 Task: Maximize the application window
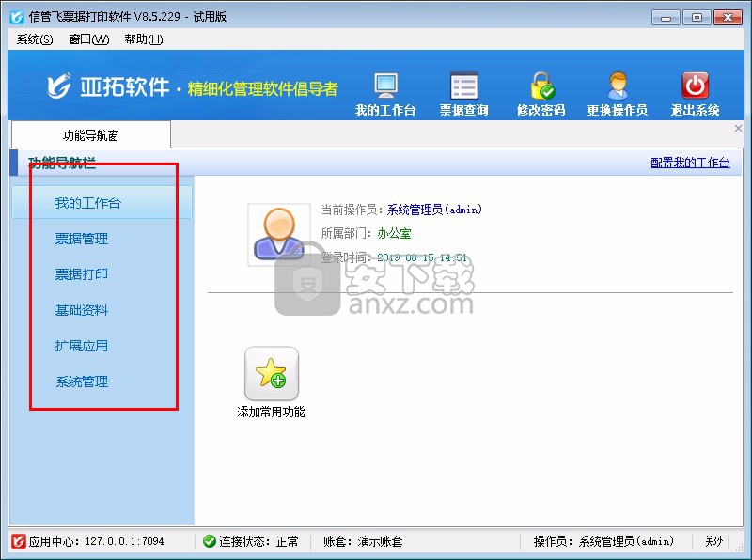pos(697,18)
